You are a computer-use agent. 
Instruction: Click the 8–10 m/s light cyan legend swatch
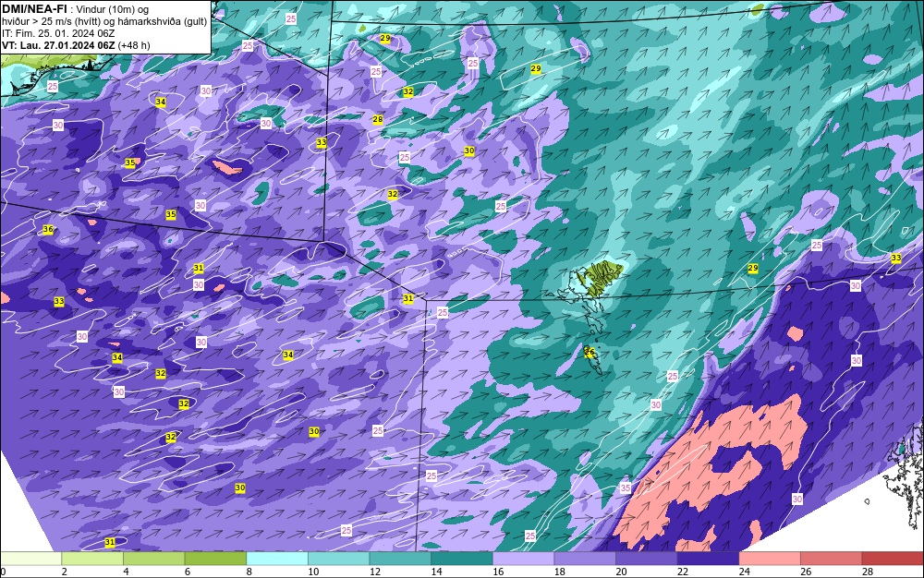pyautogui.click(x=277, y=559)
